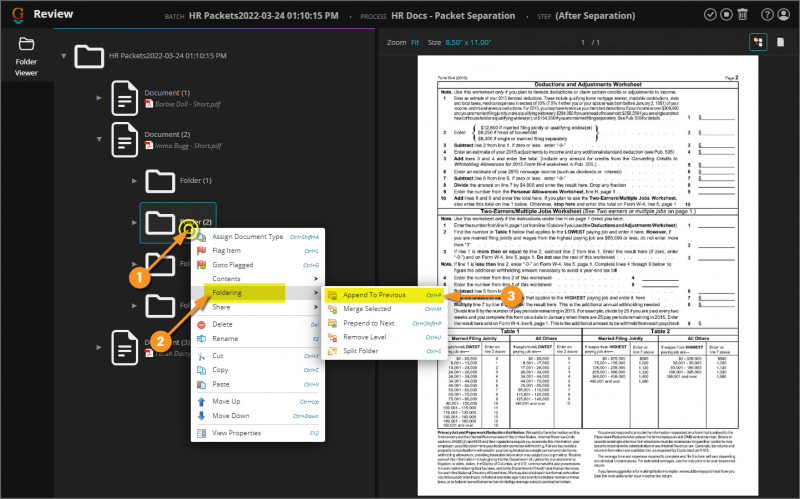800x499 pixels.
Task: Select the Barbie Doll - Short.pdf file name
Action: point(188,104)
